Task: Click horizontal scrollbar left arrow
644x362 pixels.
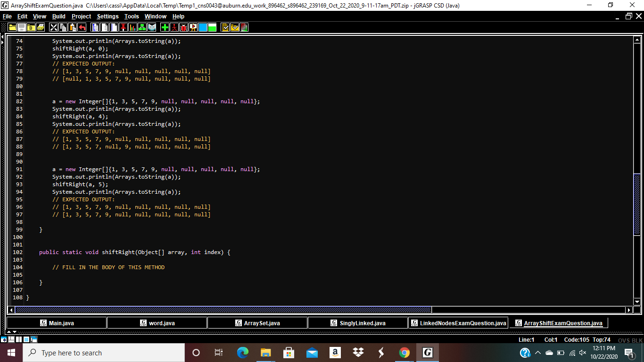Action: pyautogui.click(x=12, y=310)
